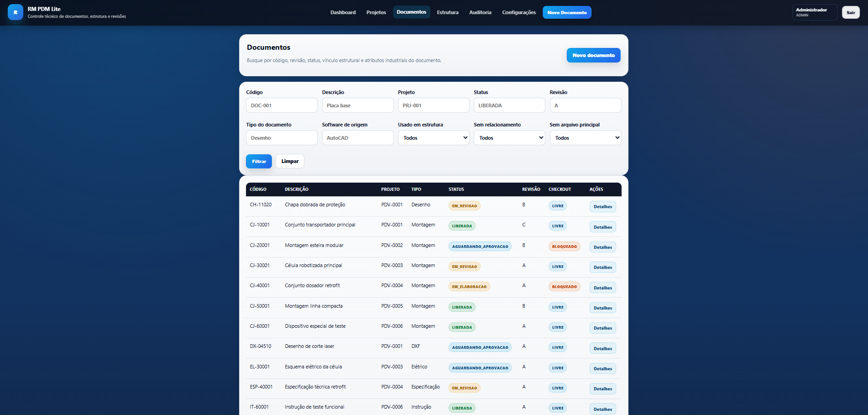Screen dimensions: 868x415
Task: Click the Novo documento button in the Documentos card
Action: (x=593, y=55)
